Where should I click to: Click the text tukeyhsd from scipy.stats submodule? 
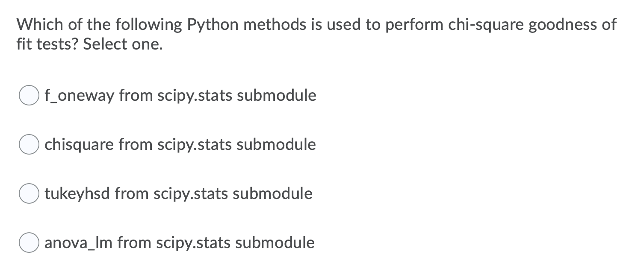click(x=178, y=193)
